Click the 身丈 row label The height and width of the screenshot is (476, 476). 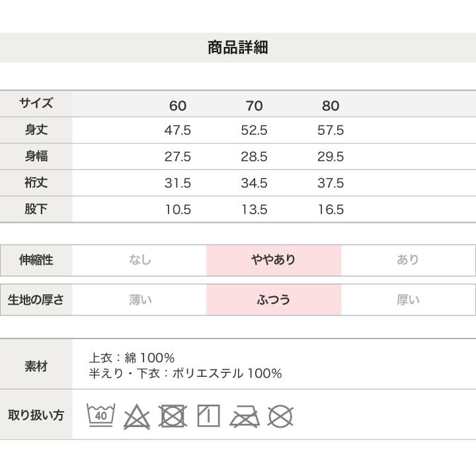click(36, 130)
